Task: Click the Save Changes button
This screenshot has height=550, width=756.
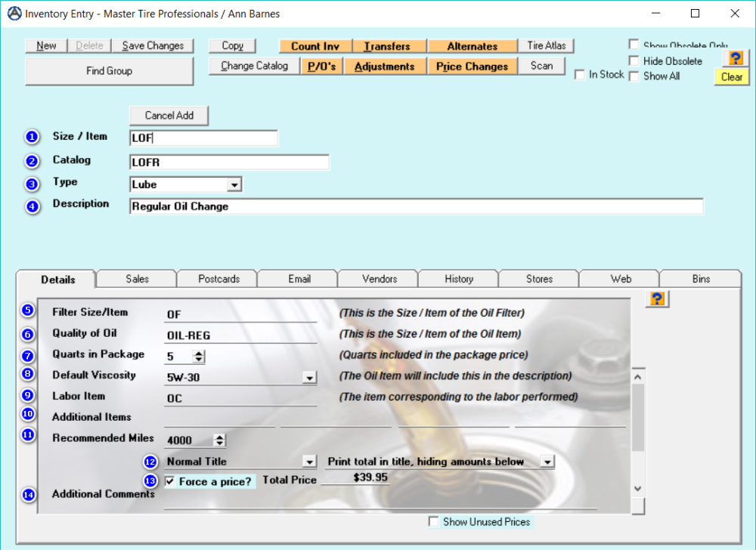Action: pyautogui.click(x=153, y=45)
